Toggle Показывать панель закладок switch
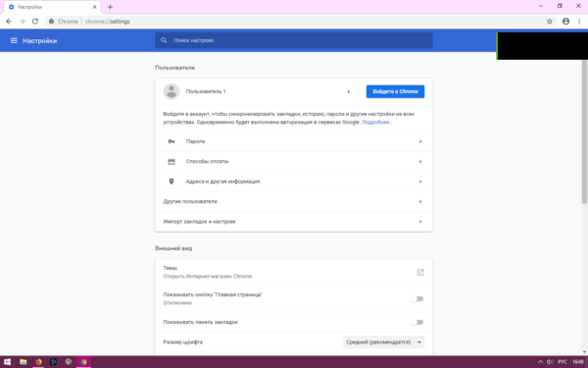This screenshot has width=588, height=368. point(417,322)
